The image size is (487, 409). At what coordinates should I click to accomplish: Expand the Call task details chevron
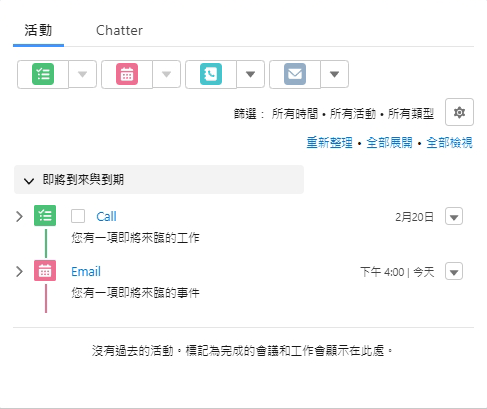pyautogui.click(x=19, y=217)
